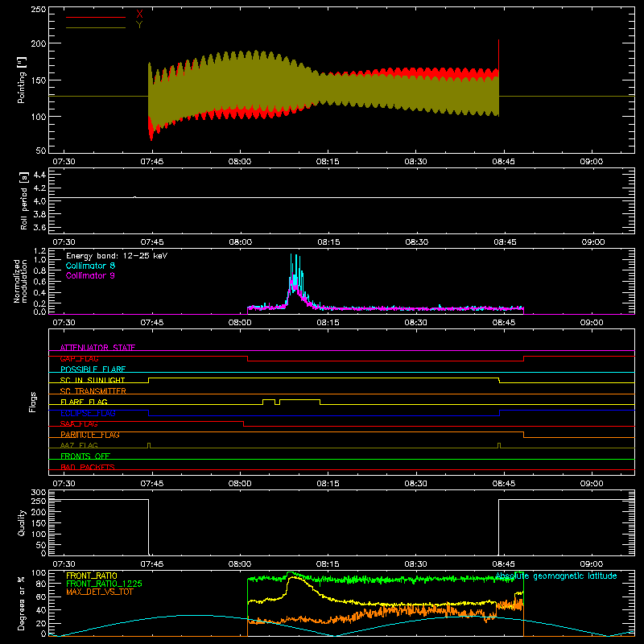Click the yellow FLARE_FLAG label
Viewport: 644px width, 644px height.
coord(84,402)
